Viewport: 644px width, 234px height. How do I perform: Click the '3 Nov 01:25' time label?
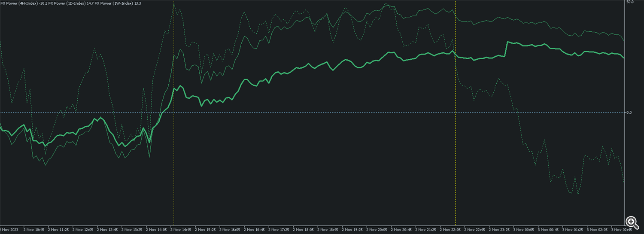click(573, 230)
